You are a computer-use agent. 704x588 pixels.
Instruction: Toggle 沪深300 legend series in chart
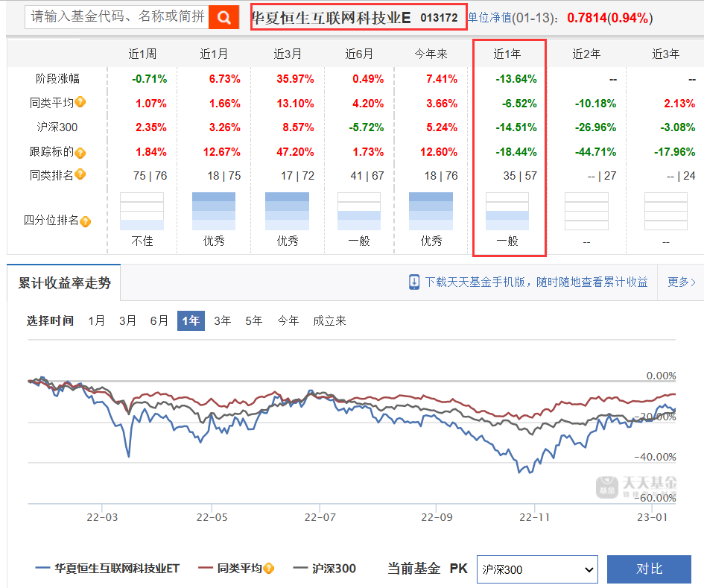(x=324, y=569)
